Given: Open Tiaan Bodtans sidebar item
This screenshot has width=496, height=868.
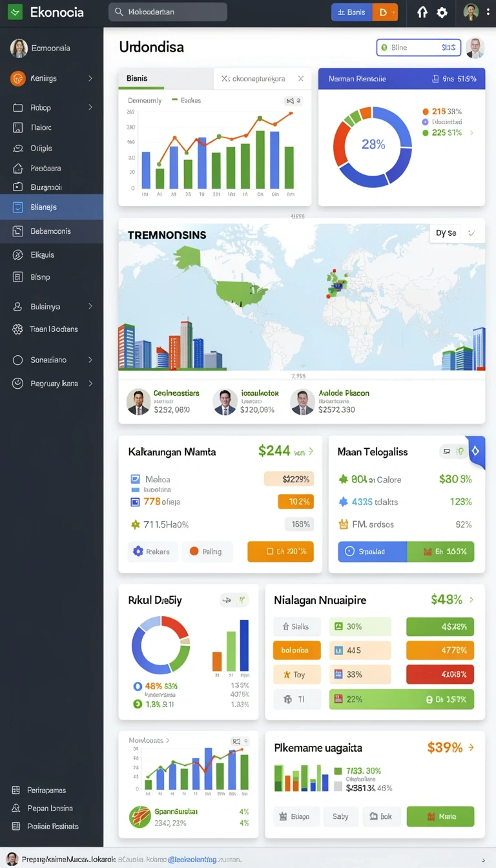Looking at the screenshot, I should 52,329.
